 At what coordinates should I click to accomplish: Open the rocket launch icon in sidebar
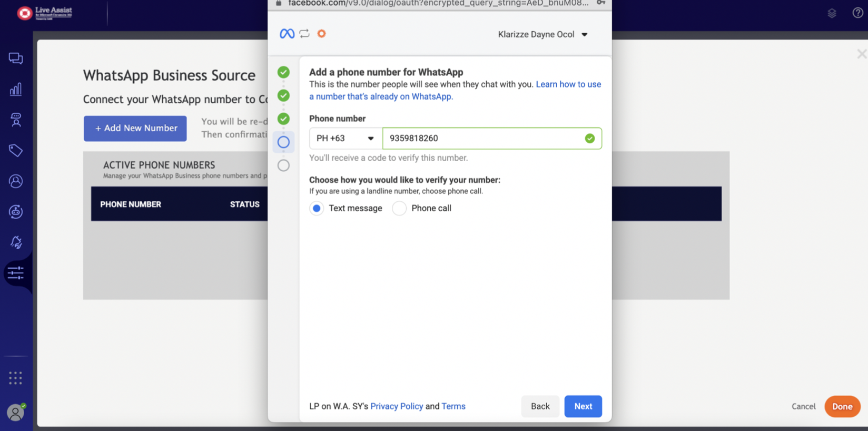16,242
